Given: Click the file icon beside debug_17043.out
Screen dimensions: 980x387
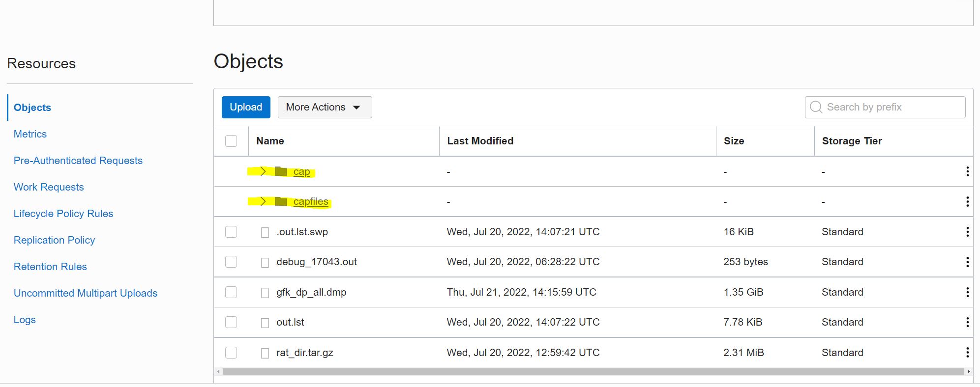Looking at the screenshot, I should coord(265,262).
